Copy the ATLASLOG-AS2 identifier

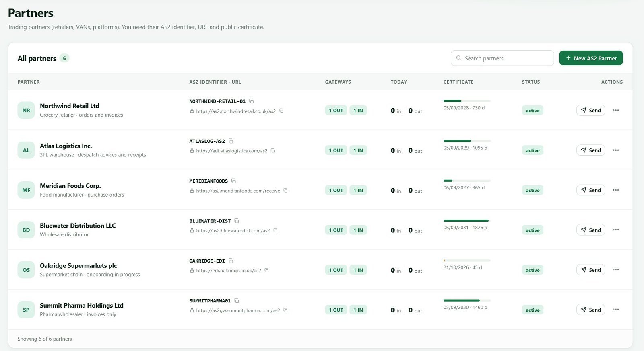231,141
